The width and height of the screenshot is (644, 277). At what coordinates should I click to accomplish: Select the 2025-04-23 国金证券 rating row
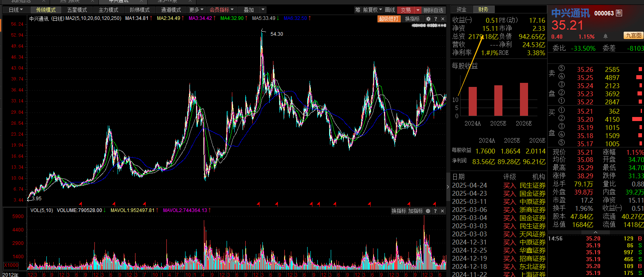[498, 193]
